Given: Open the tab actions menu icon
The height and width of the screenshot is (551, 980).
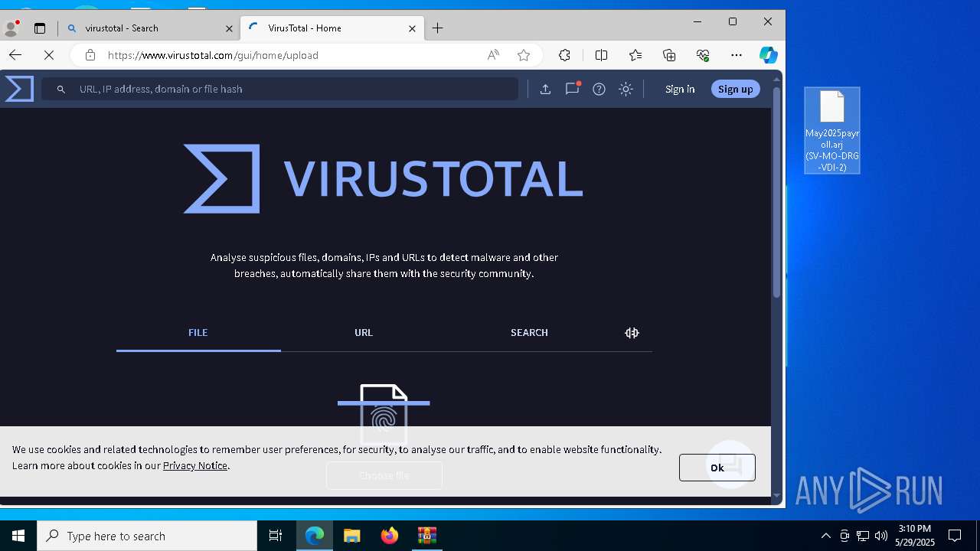Looking at the screenshot, I should (x=40, y=28).
